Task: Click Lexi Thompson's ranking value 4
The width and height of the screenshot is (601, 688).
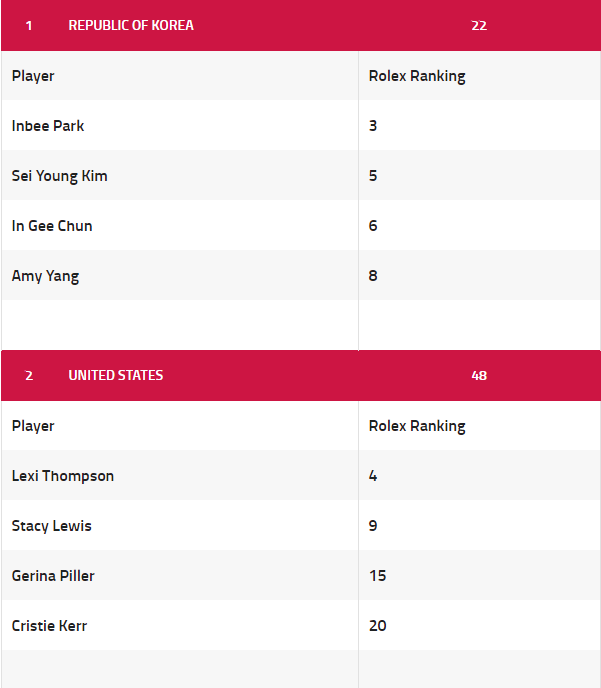Action: 373,476
